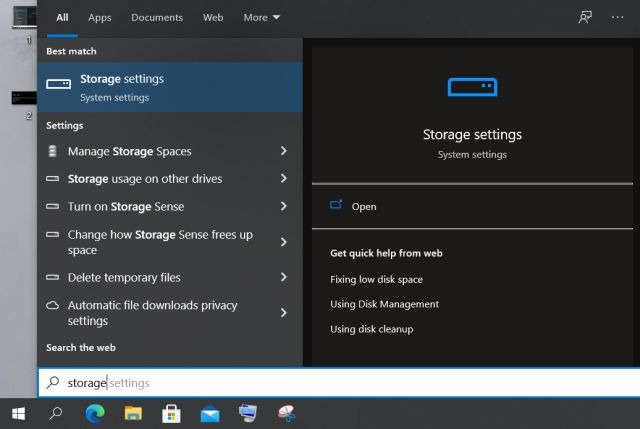This screenshot has width=640, height=429.
Task: Click the Windows Start button
Action: [x=18, y=414]
